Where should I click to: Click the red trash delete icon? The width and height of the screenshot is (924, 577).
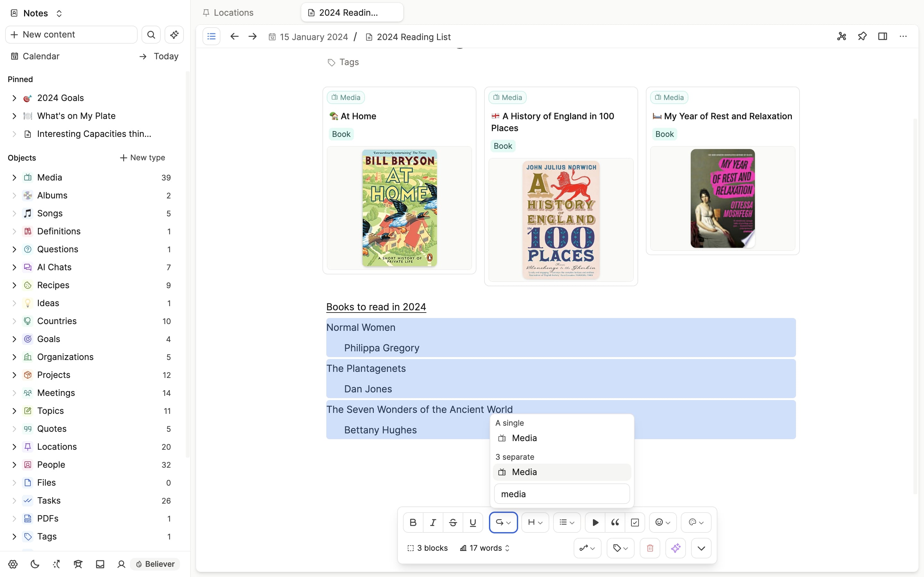(650, 548)
